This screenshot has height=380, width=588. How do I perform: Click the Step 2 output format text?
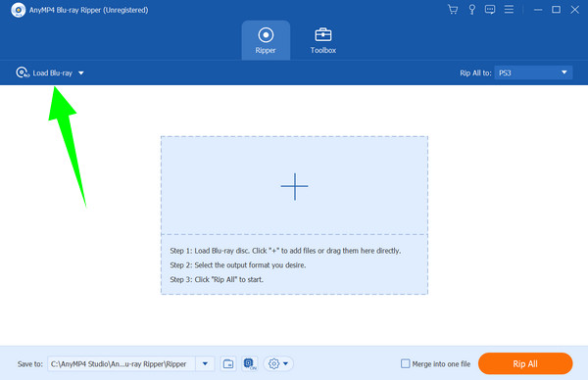(x=238, y=265)
